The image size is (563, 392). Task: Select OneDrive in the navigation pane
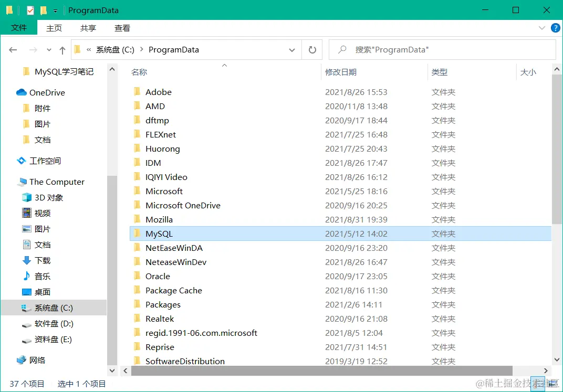[47, 92]
